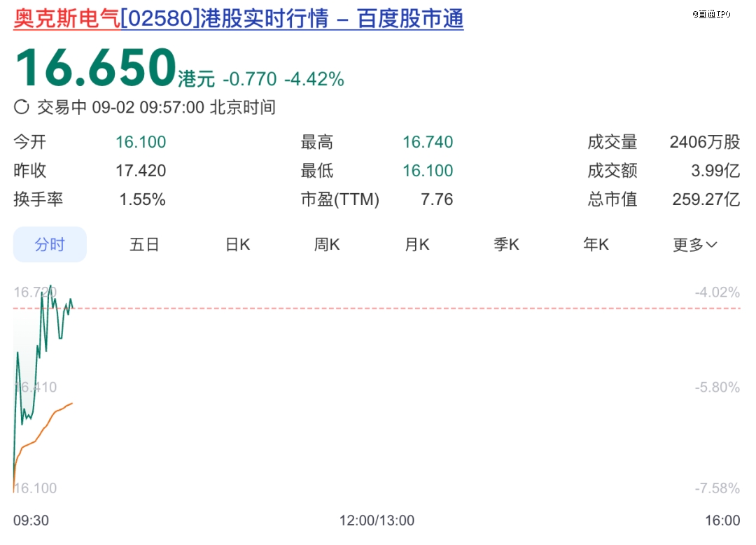Open the 周K chart tab

327,244
